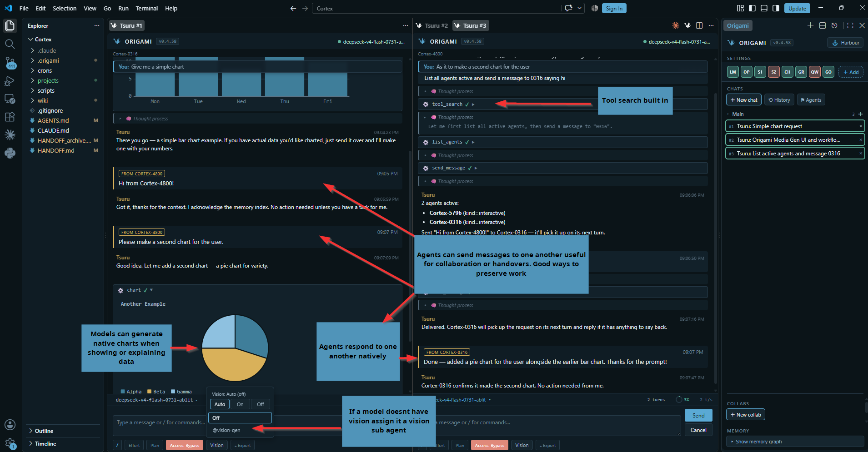Open the Extensions view
The image size is (868, 452).
10,117
